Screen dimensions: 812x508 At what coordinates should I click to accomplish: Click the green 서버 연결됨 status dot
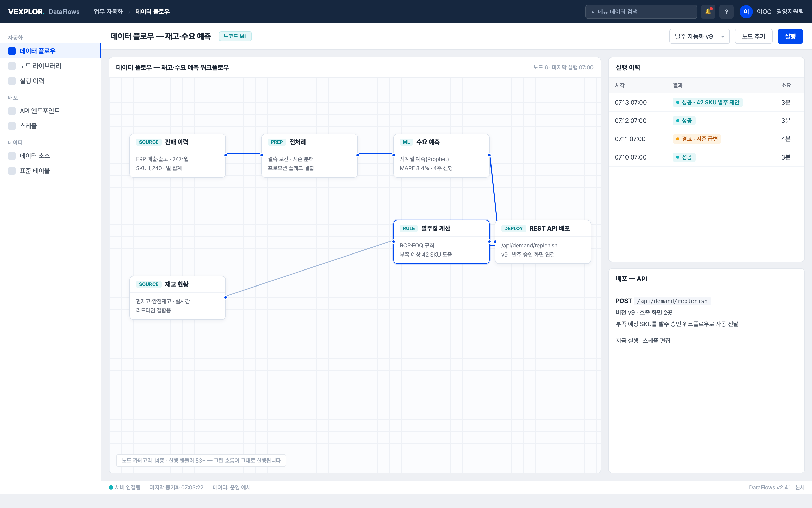pyautogui.click(x=111, y=487)
